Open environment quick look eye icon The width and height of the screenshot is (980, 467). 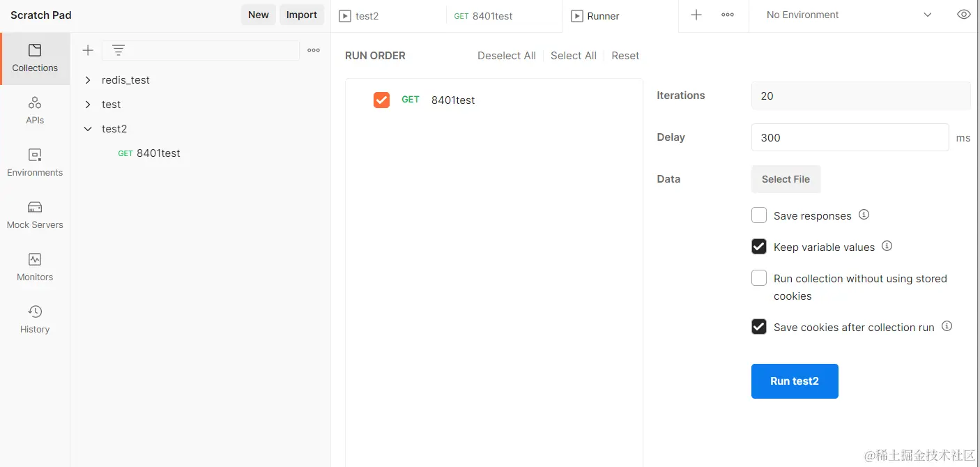coord(964,15)
